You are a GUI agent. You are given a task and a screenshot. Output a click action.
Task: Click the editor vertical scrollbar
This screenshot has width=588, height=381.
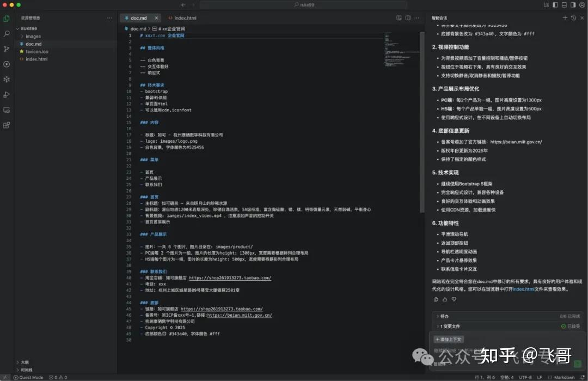pyautogui.click(x=422, y=122)
